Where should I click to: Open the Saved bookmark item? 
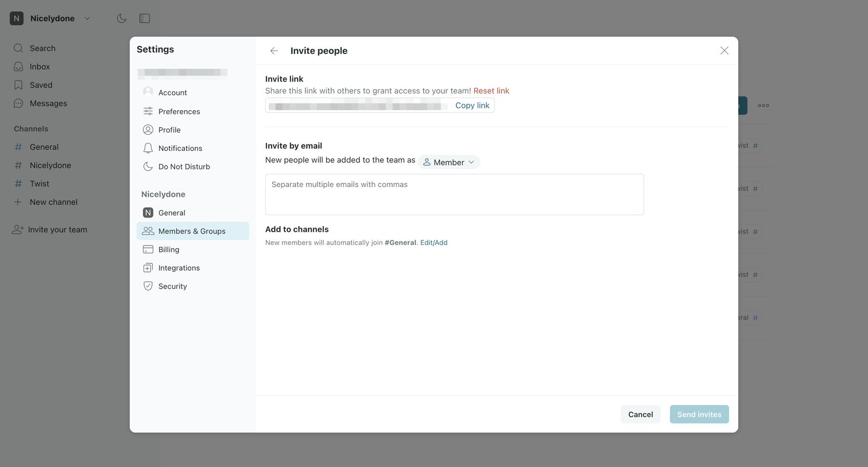tap(41, 85)
